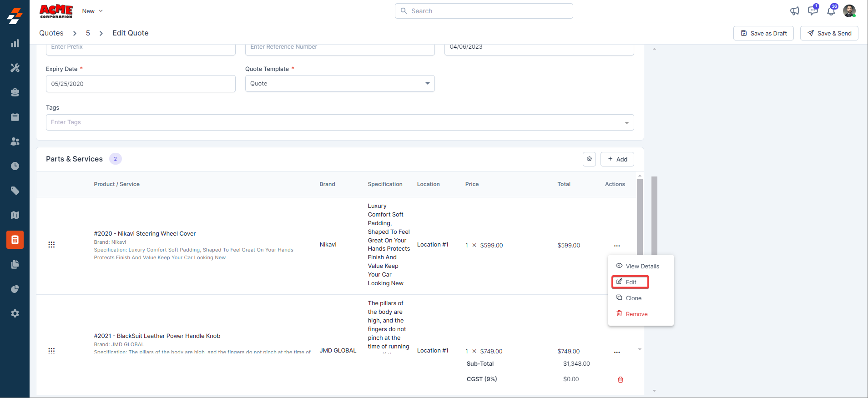868x398 pixels.
Task: Select Edit from the context menu
Action: pos(630,282)
